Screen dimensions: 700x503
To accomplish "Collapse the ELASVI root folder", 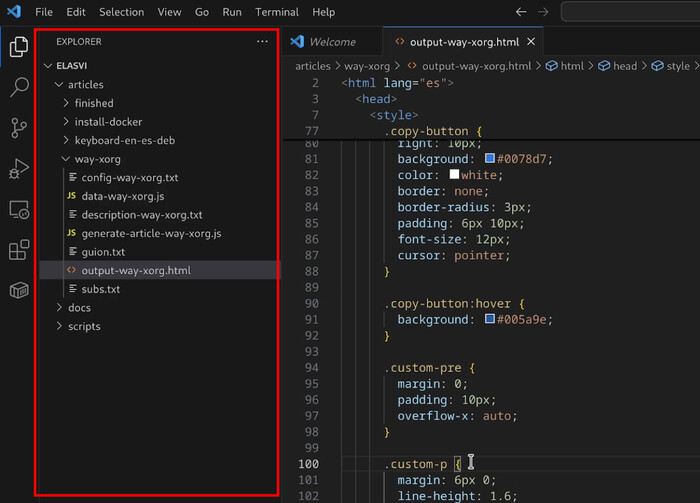I will coord(48,66).
